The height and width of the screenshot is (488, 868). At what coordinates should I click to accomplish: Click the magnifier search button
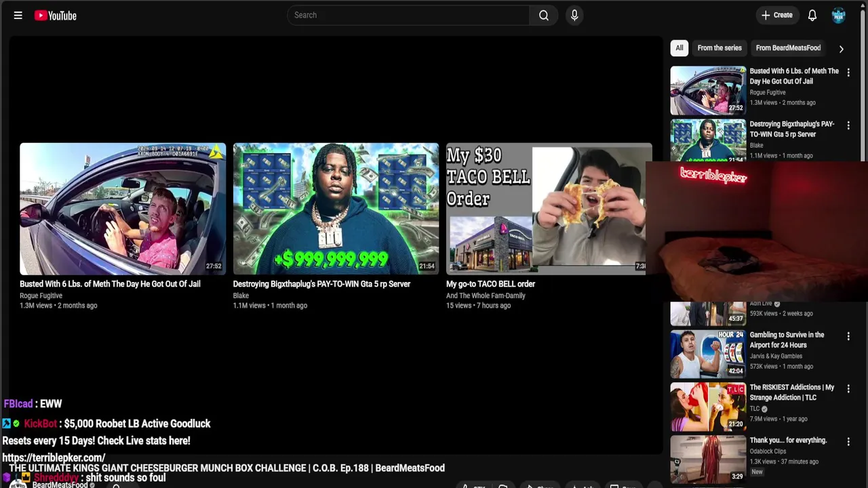[544, 15]
